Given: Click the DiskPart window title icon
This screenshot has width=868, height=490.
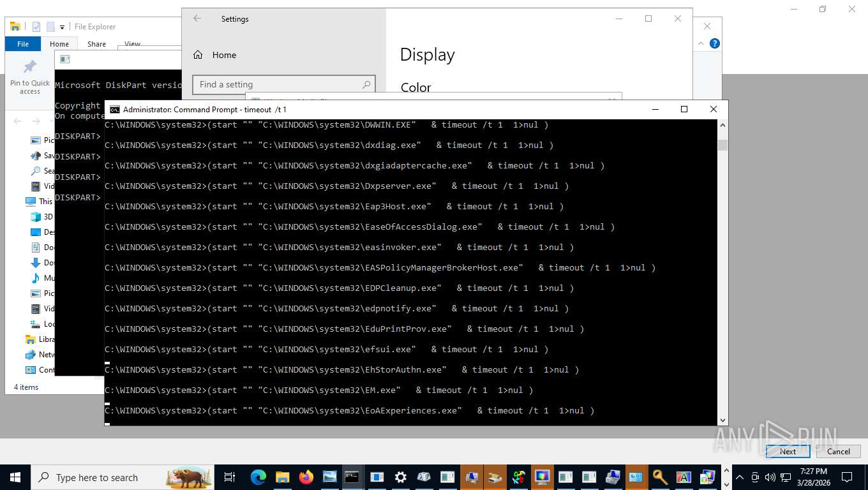Looking at the screenshot, I should click(64, 59).
